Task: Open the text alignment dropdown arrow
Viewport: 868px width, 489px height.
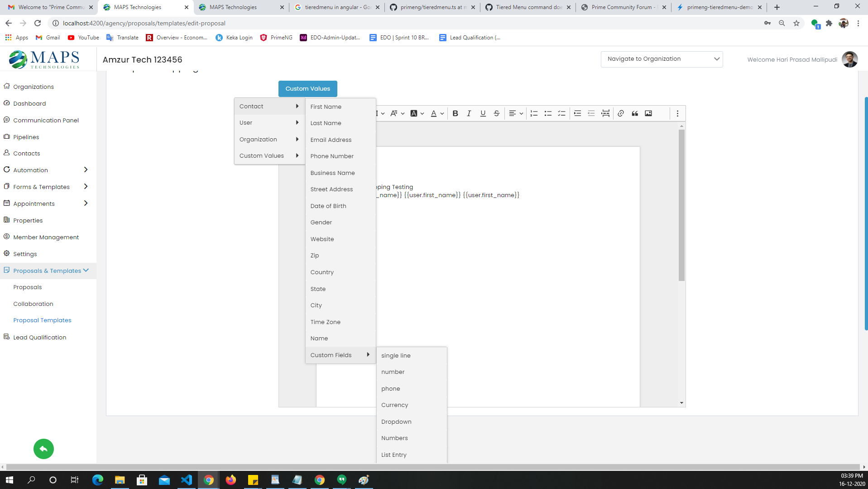Action: point(521,113)
